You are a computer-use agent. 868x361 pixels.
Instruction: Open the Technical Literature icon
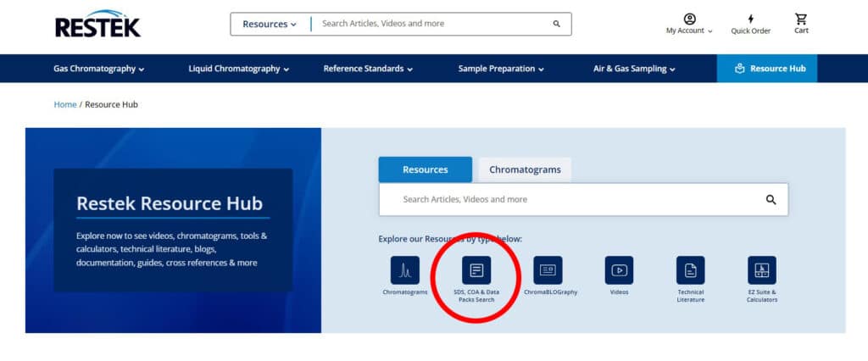[690, 270]
